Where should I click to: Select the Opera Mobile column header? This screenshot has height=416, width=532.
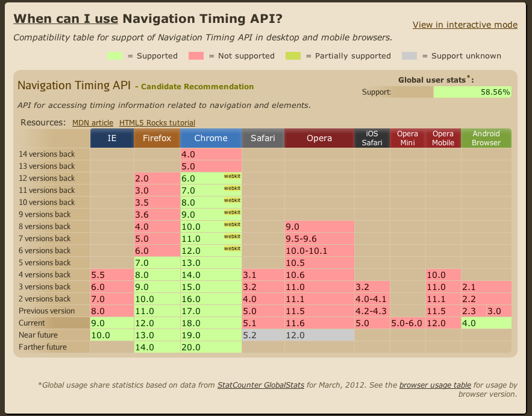[443, 138]
